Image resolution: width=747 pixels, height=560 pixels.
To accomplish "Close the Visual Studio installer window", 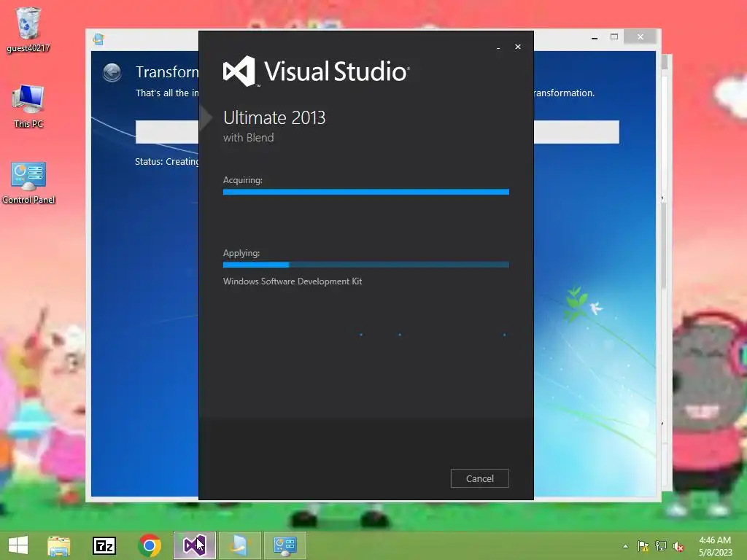I will click(518, 47).
